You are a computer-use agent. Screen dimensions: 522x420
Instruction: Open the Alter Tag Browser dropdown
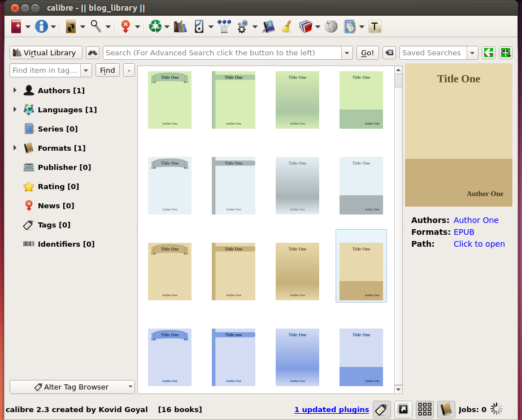[x=72, y=387]
